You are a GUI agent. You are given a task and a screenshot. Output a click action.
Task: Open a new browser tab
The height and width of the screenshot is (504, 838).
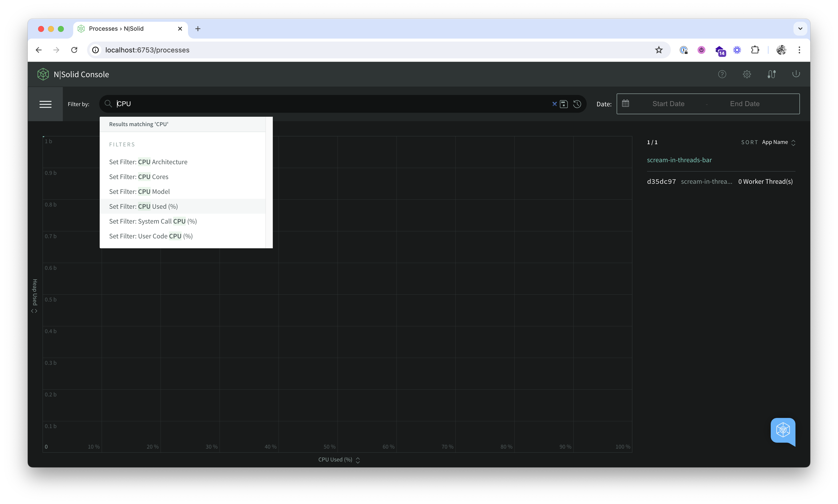point(198,28)
